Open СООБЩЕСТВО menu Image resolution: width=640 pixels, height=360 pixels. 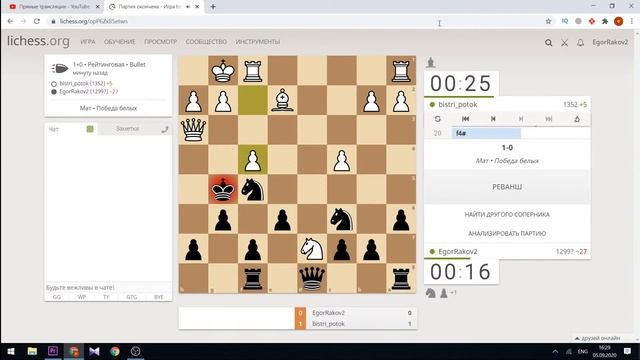click(x=206, y=42)
